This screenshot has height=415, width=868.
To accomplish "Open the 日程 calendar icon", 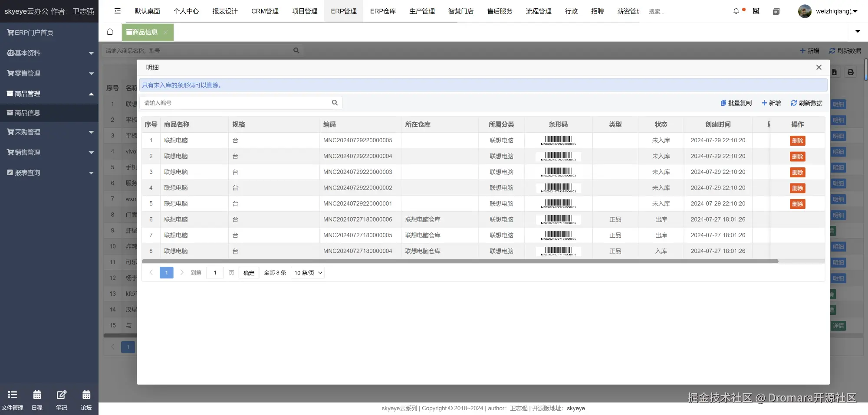I will 37,400.
